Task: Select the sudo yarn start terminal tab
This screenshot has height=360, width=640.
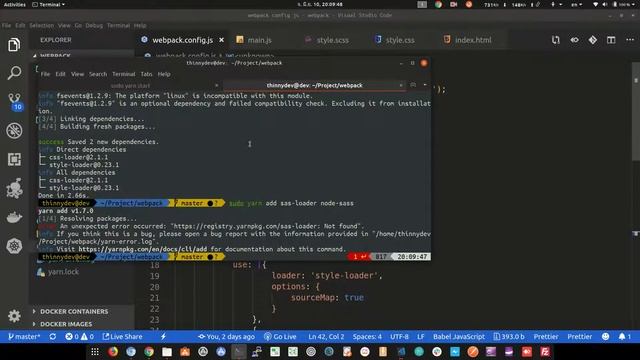Action: (x=131, y=86)
